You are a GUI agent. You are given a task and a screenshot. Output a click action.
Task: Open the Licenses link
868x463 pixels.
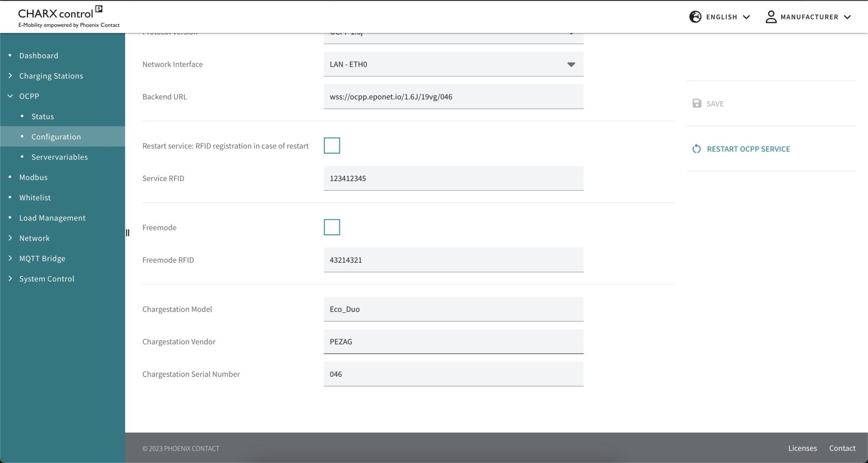pos(802,448)
